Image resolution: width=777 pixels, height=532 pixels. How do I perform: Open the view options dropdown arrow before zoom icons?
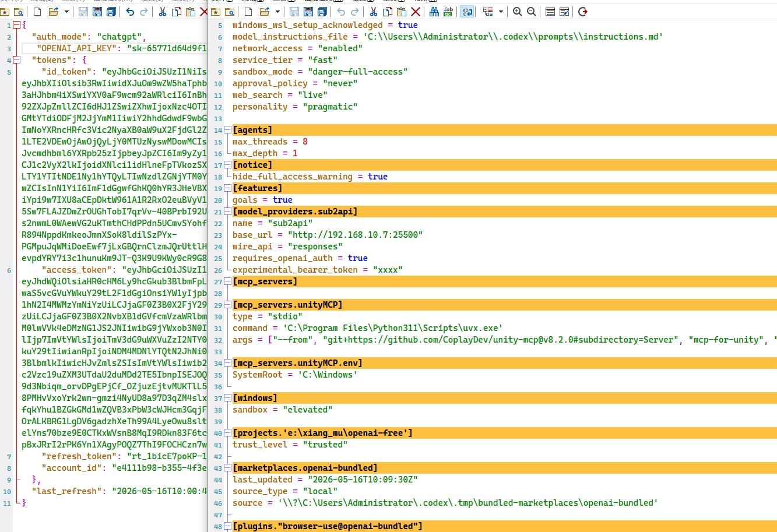tap(502, 12)
